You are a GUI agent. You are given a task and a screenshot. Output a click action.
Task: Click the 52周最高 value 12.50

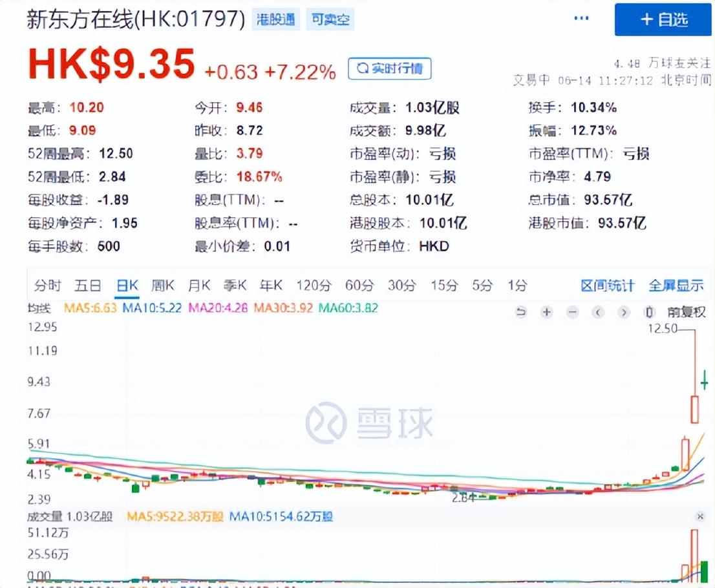coord(116,154)
